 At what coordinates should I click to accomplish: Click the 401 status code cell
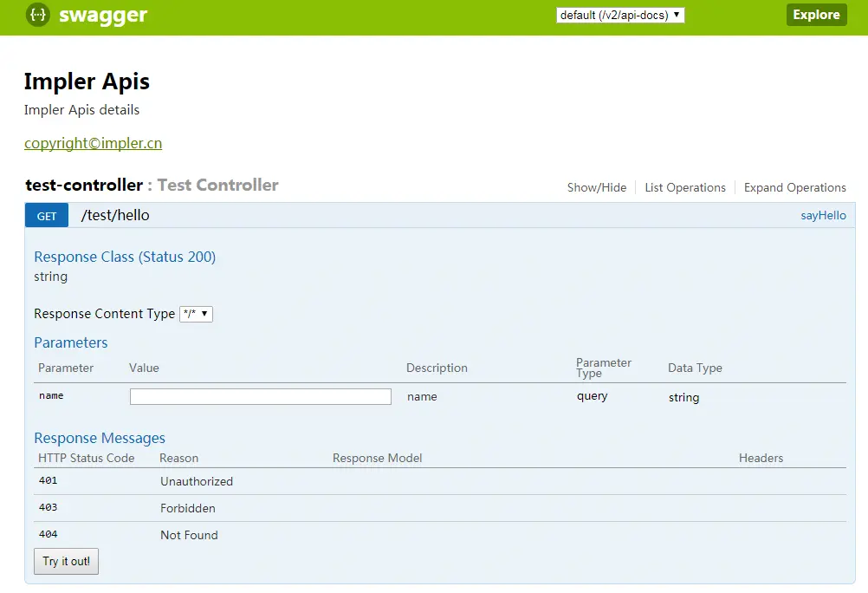coord(49,480)
